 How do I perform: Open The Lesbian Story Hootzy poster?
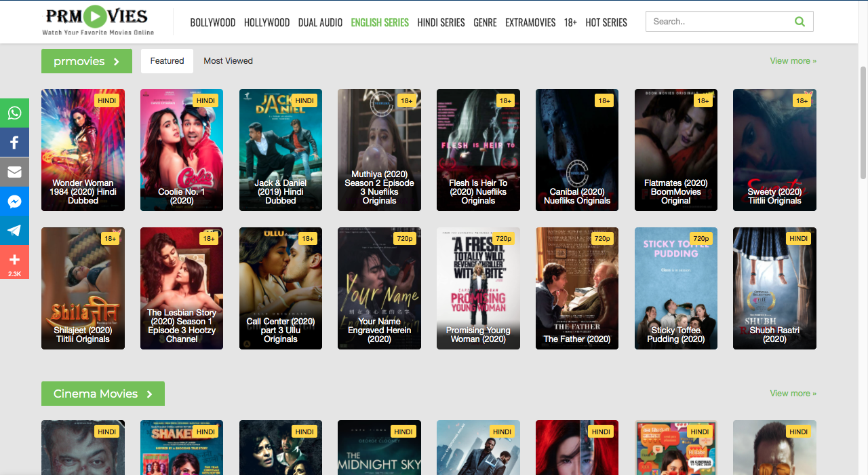click(x=182, y=288)
